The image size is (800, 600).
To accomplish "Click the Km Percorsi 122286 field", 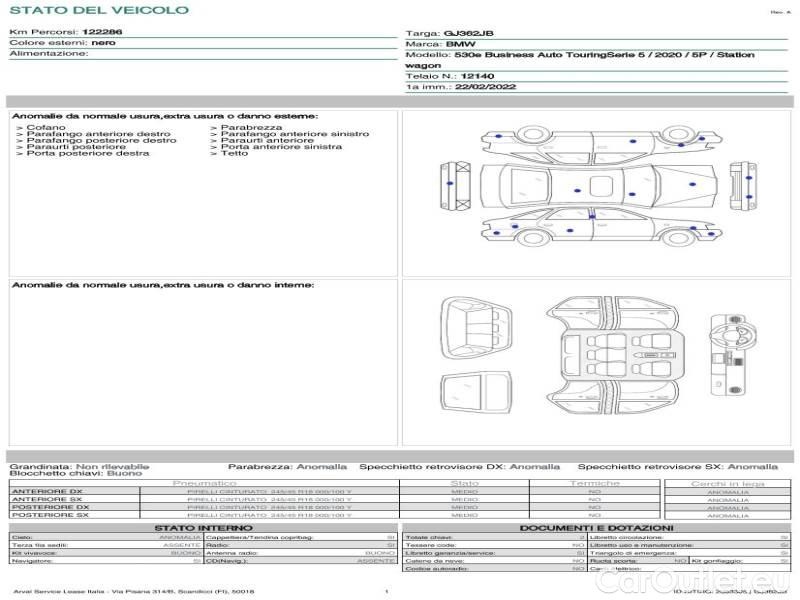I will (66, 33).
